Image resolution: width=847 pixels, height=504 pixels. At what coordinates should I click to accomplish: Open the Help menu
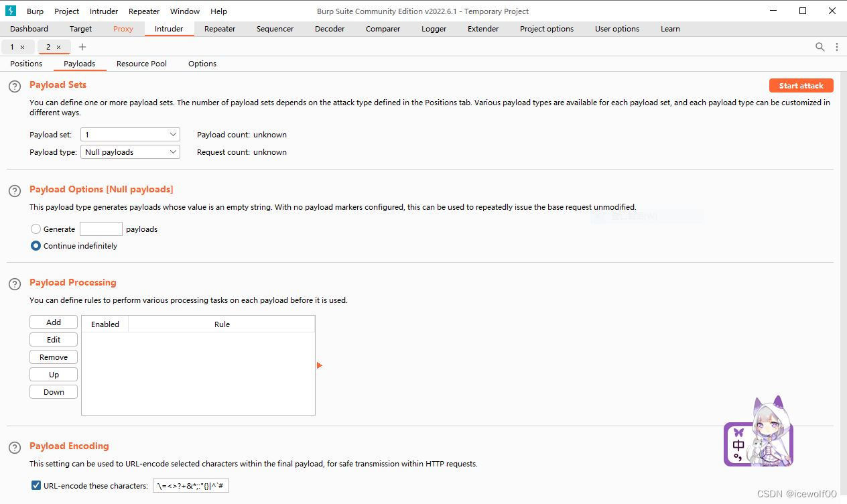click(x=218, y=11)
